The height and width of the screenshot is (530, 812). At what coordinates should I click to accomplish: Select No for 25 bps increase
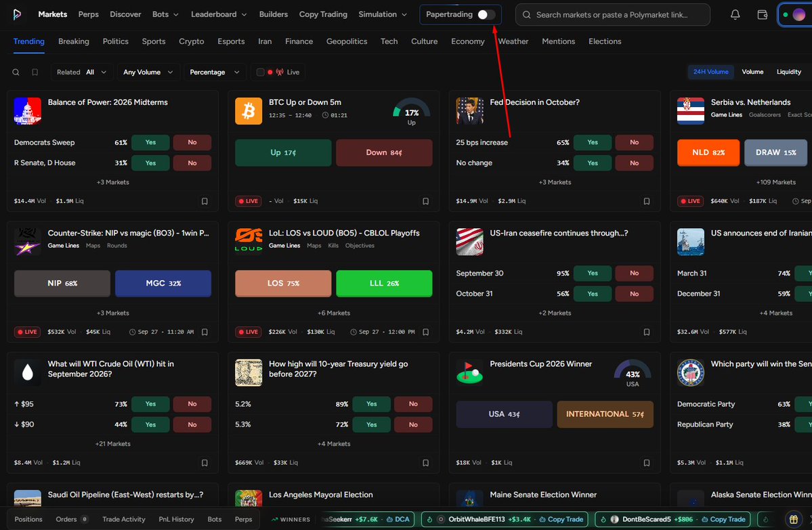click(635, 142)
